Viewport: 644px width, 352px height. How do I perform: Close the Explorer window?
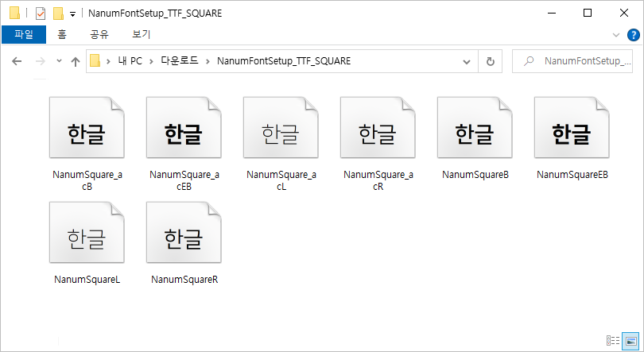(x=624, y=14)
